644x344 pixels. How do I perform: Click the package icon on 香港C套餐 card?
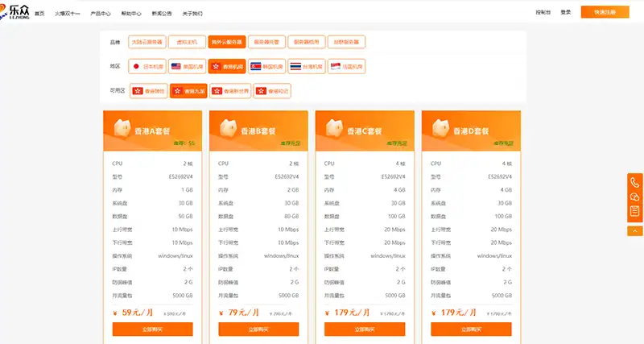click(334, 128)
